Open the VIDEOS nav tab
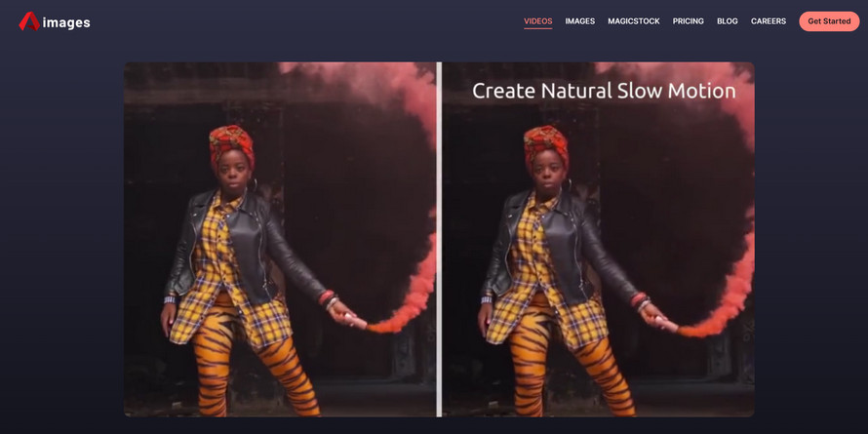The width and height of the screenshot is (868, 434). 538,21
